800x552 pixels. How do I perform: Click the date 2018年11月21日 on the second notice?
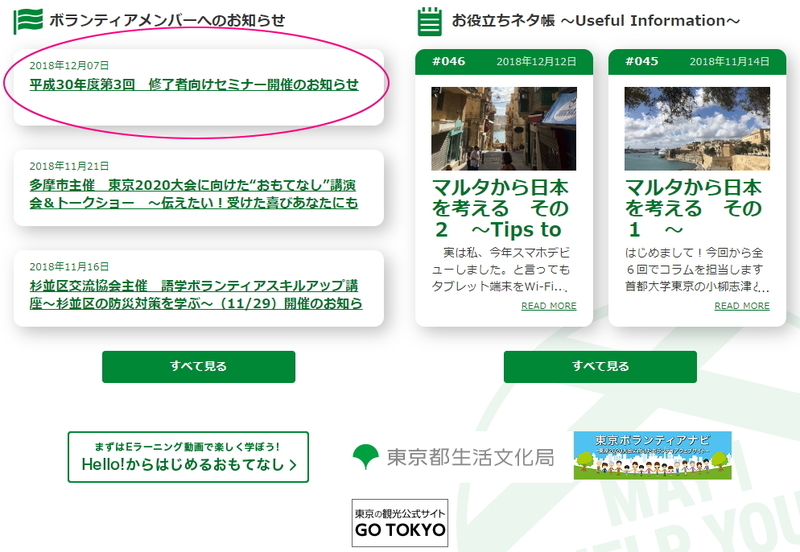(69, 166)
